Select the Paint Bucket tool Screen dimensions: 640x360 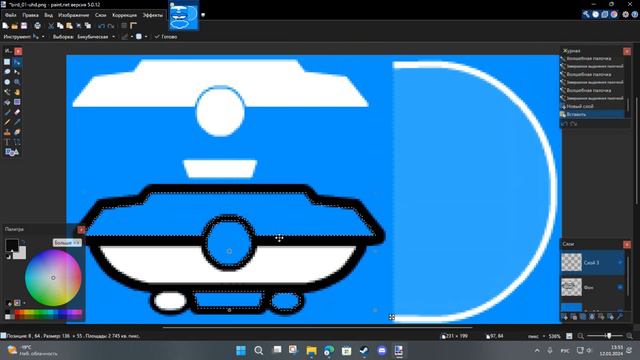coord(7,102)
